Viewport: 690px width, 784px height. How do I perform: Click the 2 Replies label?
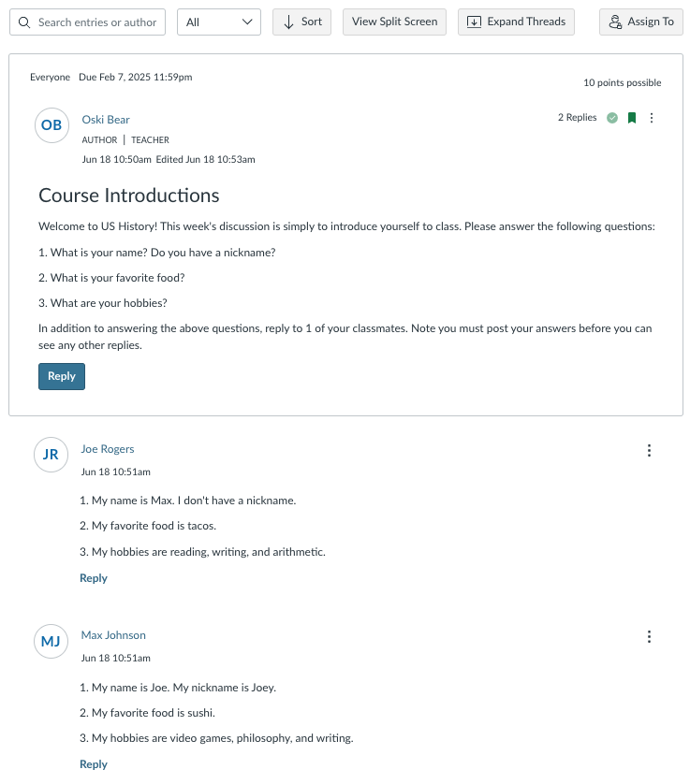click(577, 117)
